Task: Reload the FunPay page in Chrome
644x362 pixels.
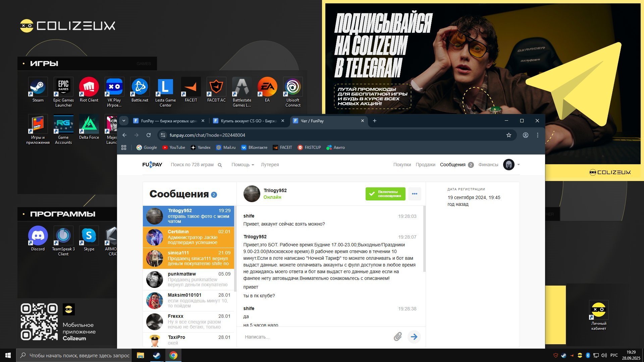Action: point(149,135)
